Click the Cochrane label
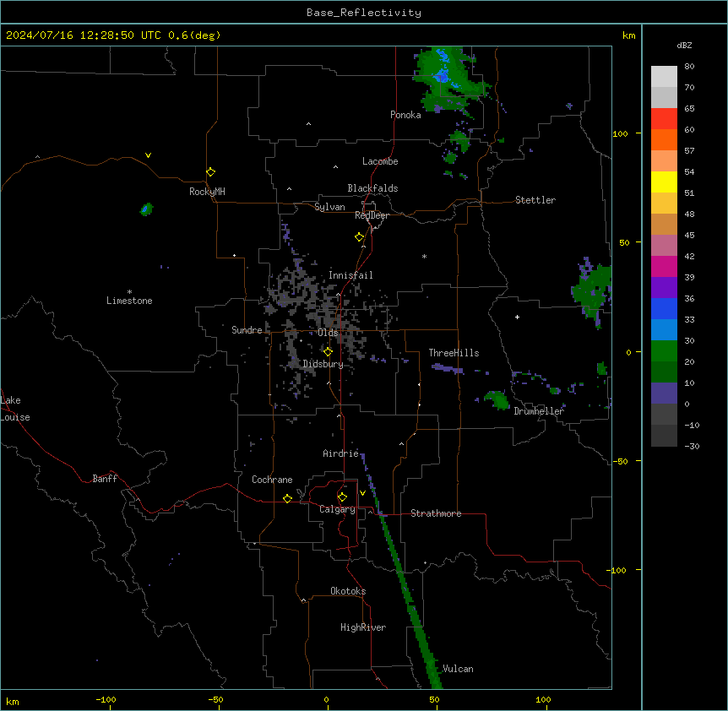Viewport: 728px width, 711px height. pyautogui.click(x=272, y=480)
